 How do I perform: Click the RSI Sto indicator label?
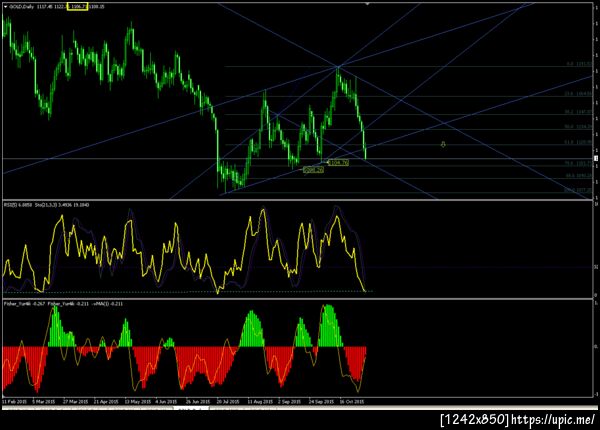[46, 205]
